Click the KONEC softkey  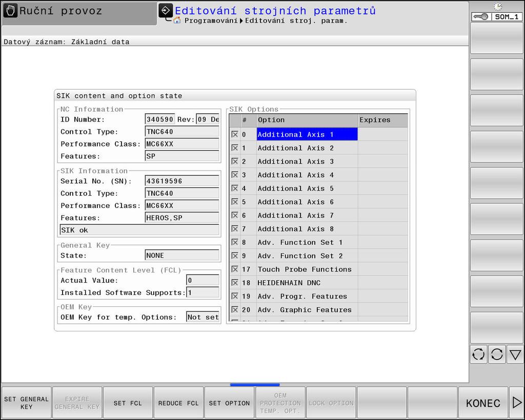[x=483, y=403]
